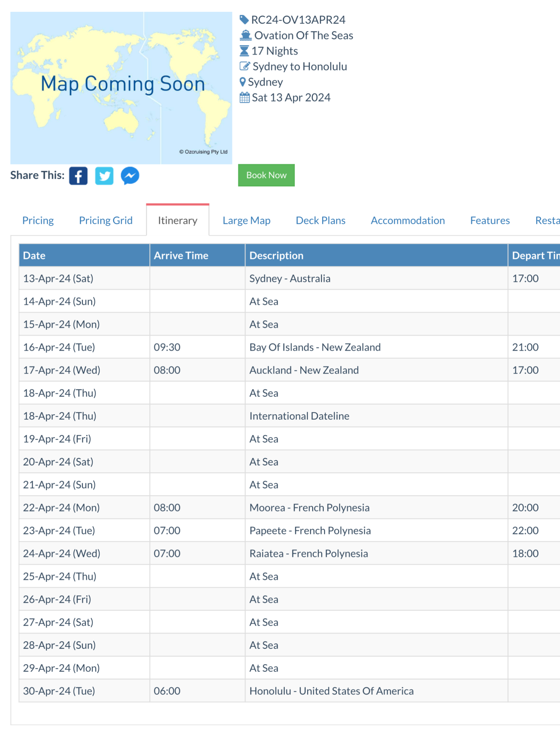Share via Messenger icon

[130, 176]
